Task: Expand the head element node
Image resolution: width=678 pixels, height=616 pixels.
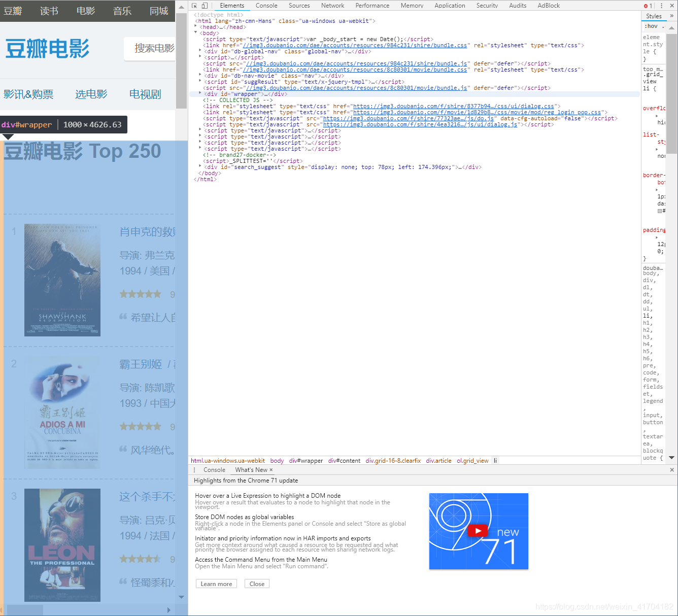Action: 196,27
